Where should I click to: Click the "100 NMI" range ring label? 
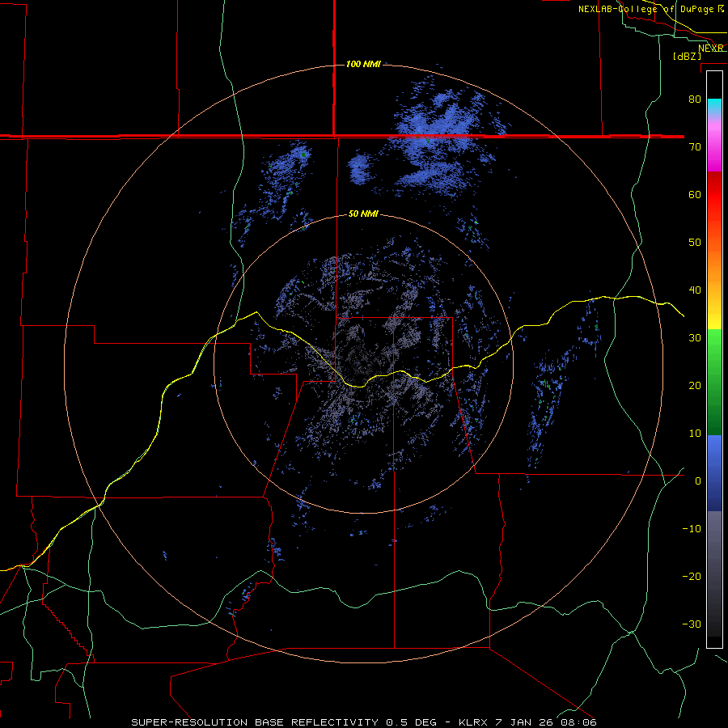[363, 64]
